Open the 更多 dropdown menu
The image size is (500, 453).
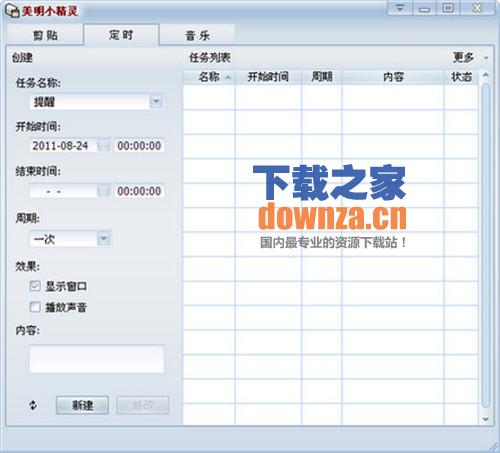(x=470, y=58)
